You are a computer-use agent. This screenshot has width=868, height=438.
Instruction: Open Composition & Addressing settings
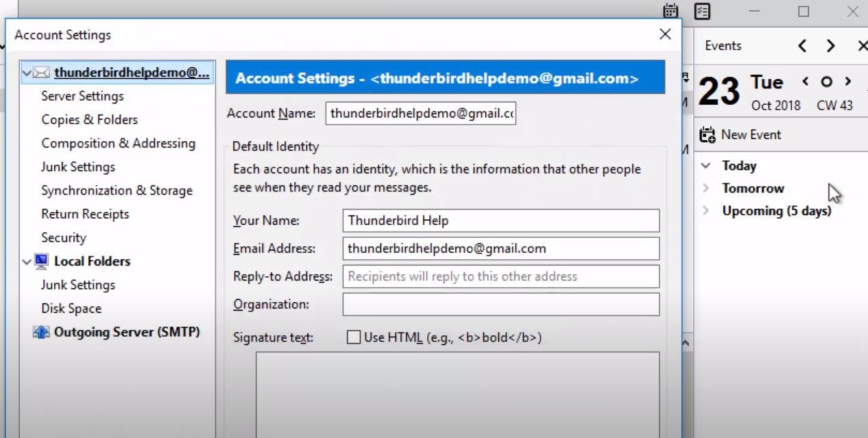coord(118,143)
